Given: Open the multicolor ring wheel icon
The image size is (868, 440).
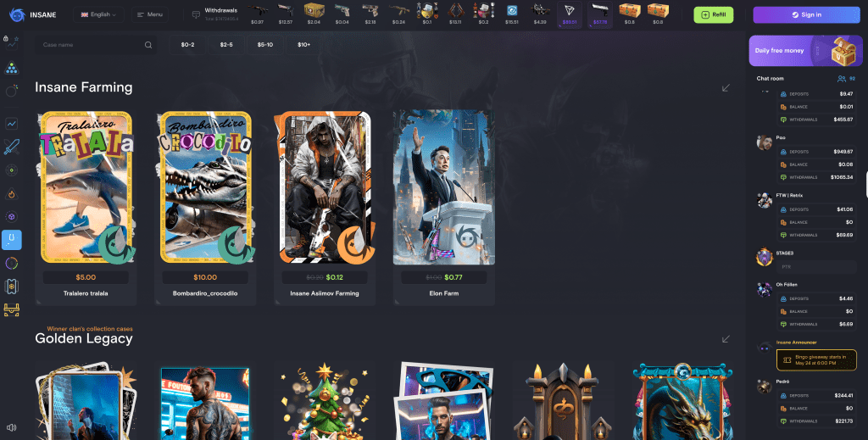Looking at the screenshot, I should pos(11,264).
